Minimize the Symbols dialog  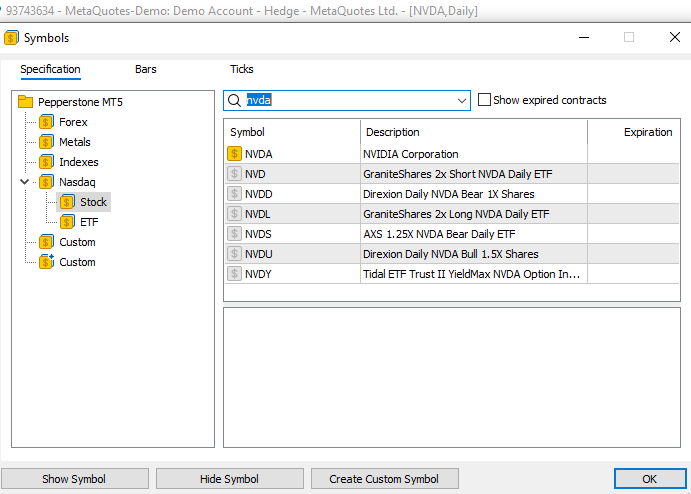(x=584, y=37)
